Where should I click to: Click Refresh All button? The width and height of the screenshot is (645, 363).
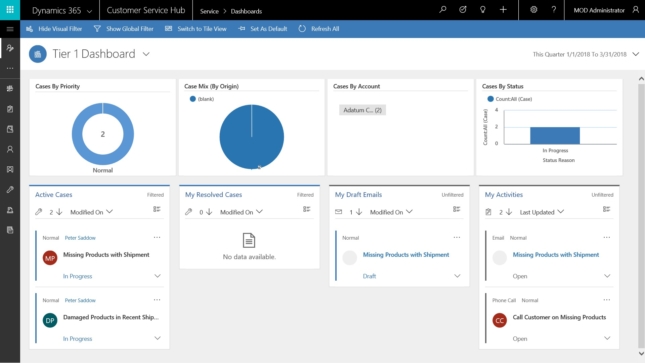319,29
